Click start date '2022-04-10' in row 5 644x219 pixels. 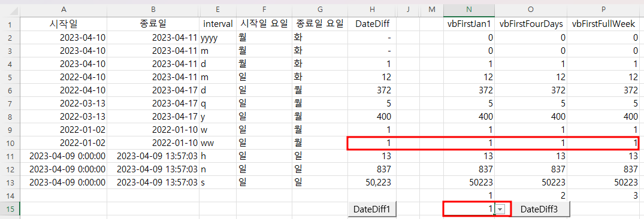(64, 78)
